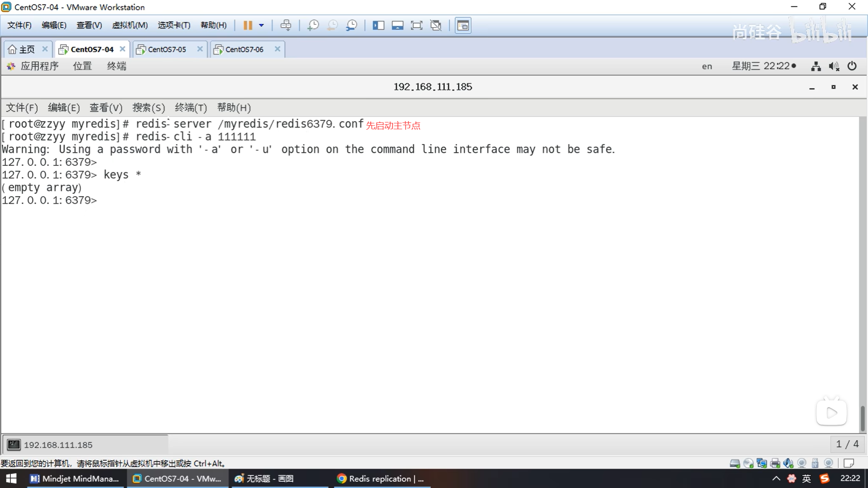868x488 pixels.
Task: Click the GNOME power icon
Action: pos(852,66)
